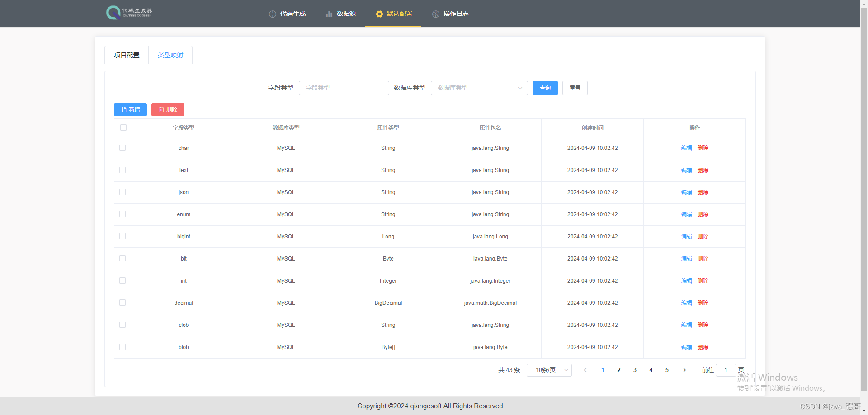Open 代码生成 in the top navigation
The image size is (868, 415).
(288, 14)
